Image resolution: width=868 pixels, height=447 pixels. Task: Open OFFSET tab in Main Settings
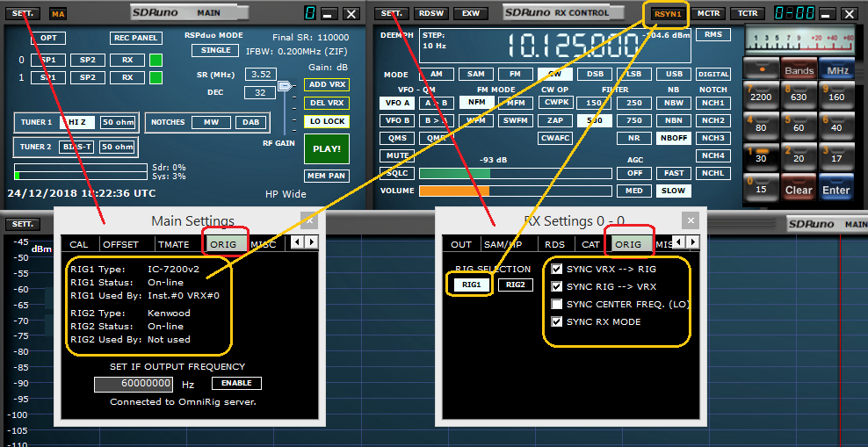121,244
